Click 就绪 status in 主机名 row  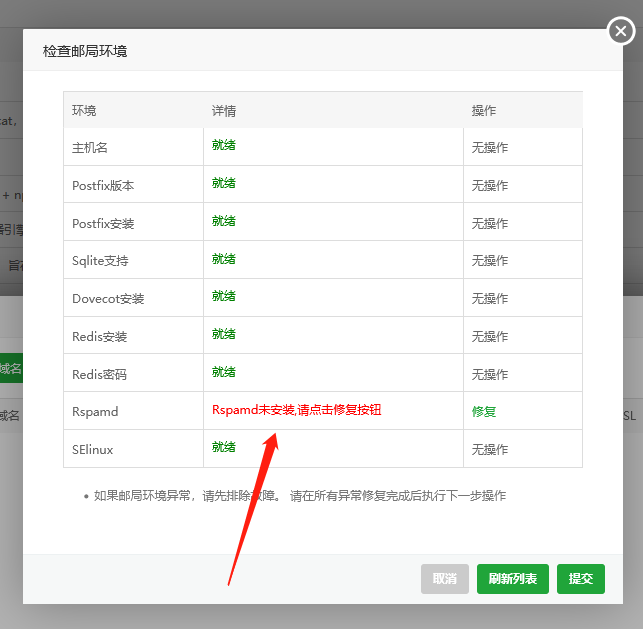223,145
